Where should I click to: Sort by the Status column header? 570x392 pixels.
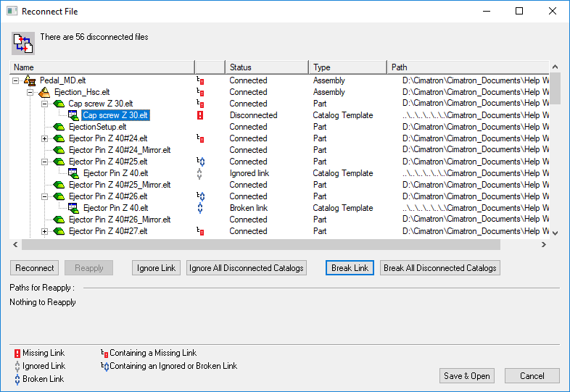(x=267, y=67)
